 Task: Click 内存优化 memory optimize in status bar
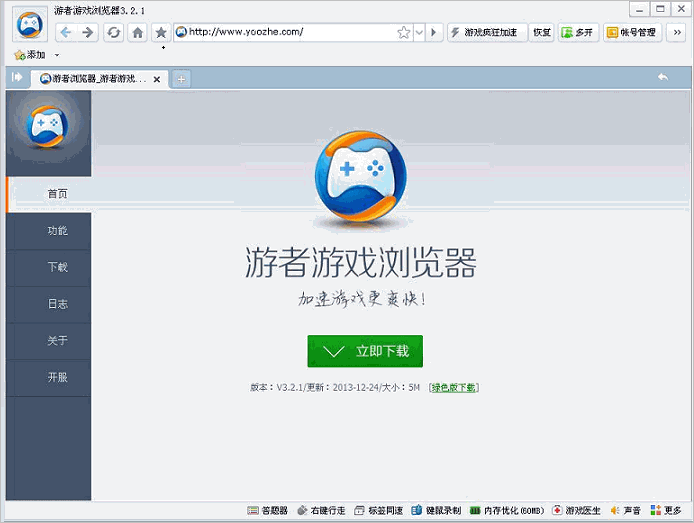(x=507, y=511)
